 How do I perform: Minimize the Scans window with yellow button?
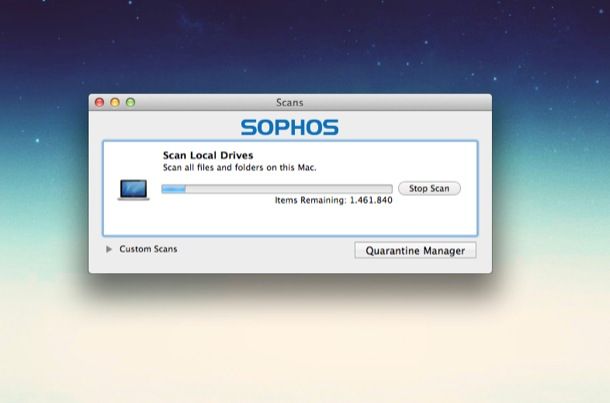[115, 102]
